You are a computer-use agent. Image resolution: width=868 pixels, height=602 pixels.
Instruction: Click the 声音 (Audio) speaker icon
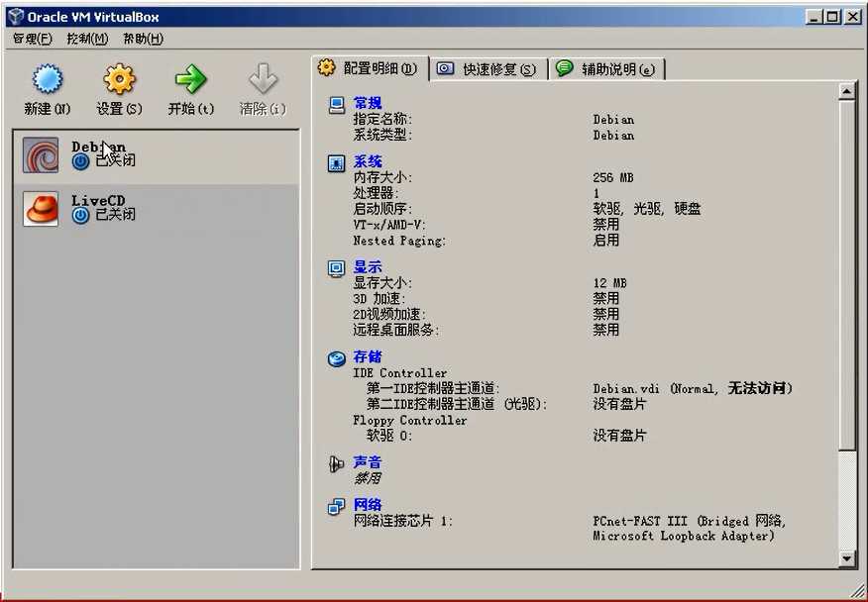[336, 464]
